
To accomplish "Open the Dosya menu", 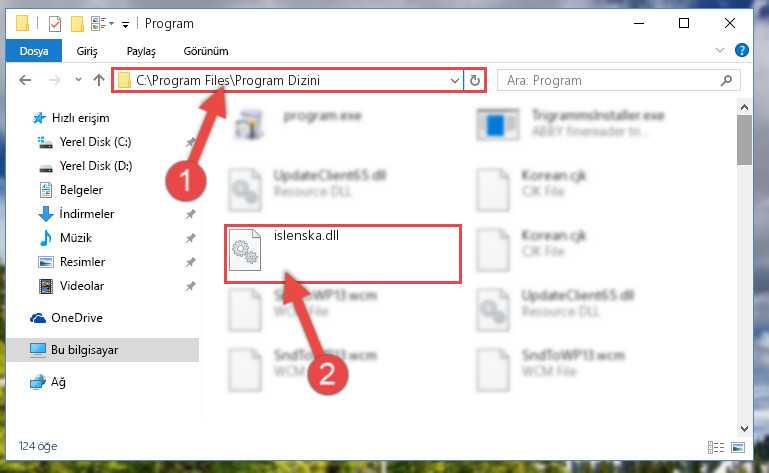I will click(34, 51).
